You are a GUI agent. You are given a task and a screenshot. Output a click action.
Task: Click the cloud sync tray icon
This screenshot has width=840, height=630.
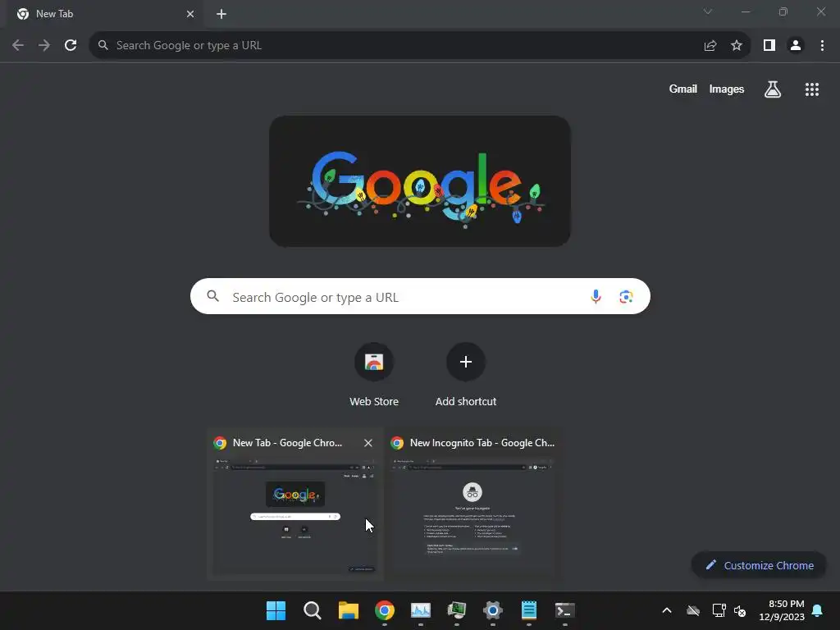tap(693, 610)
